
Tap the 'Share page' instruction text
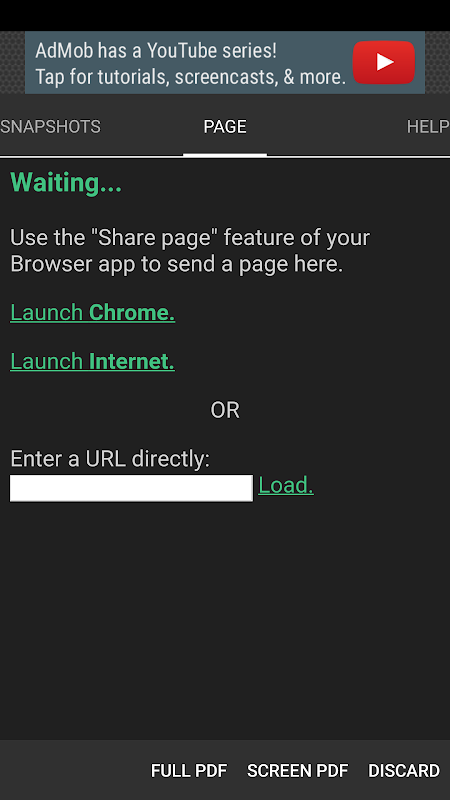point(190,251)
